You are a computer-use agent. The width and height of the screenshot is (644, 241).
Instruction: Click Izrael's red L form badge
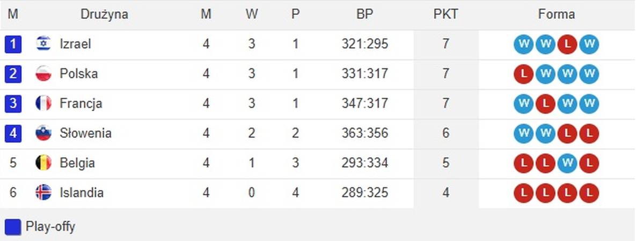pos(567,44)
